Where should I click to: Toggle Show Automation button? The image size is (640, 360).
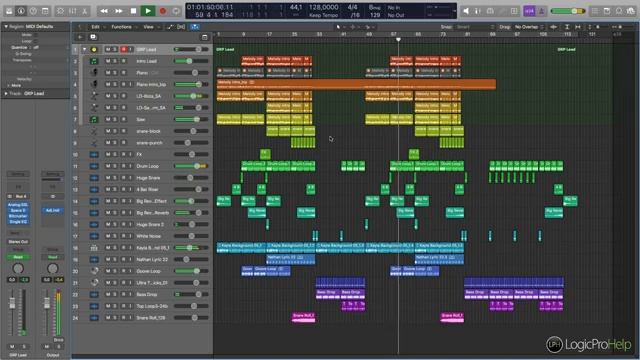coord(170,27)
